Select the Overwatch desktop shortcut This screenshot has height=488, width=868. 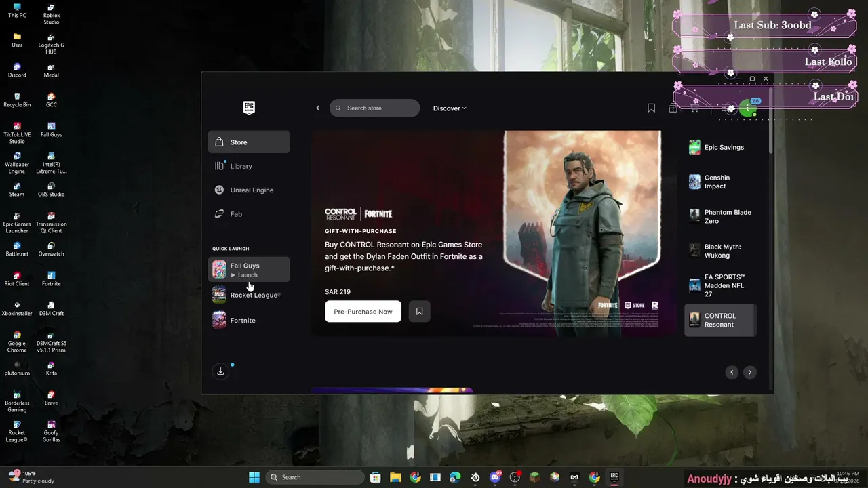[51, 249]
